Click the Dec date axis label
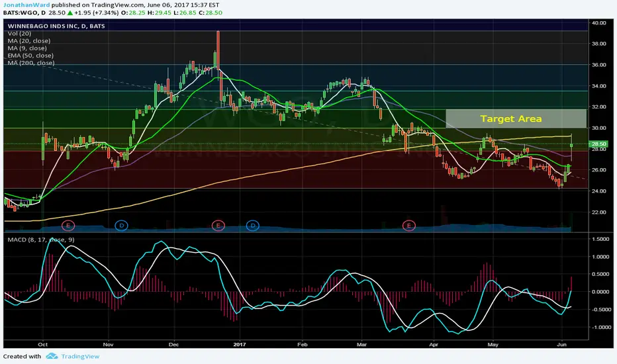 tap(173, 345)
